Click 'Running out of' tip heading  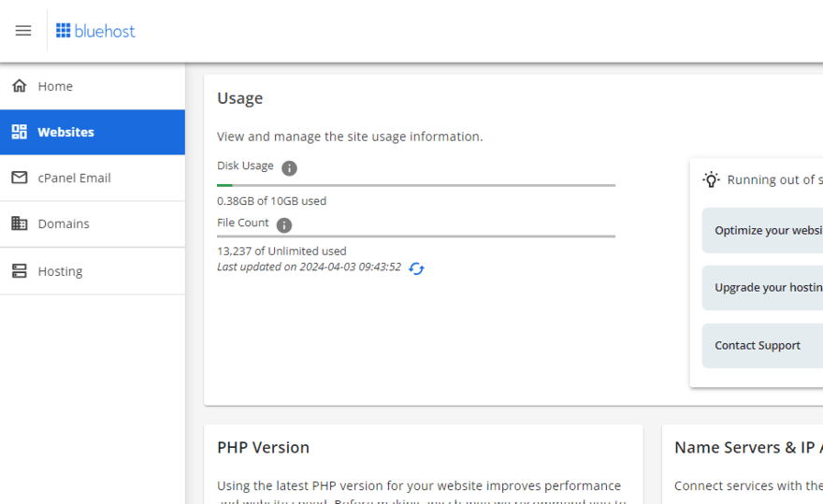[774, 180]
